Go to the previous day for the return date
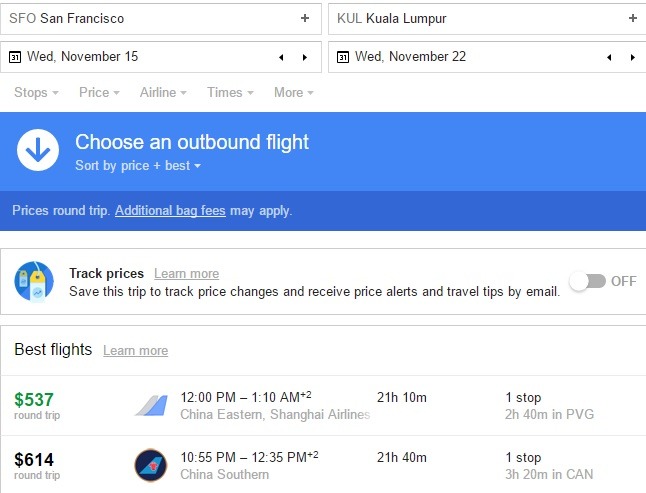Viewport: 646px width, 493px height. [x=609, y=57]
